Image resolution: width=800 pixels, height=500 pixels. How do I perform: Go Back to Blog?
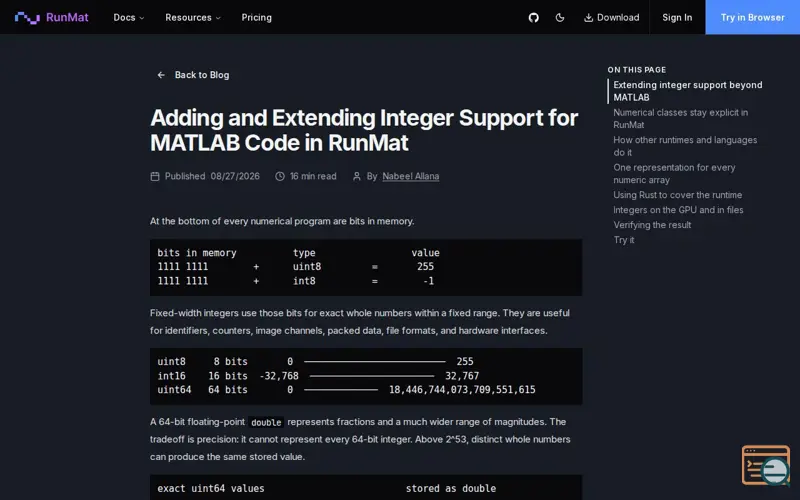coord(193,75)
